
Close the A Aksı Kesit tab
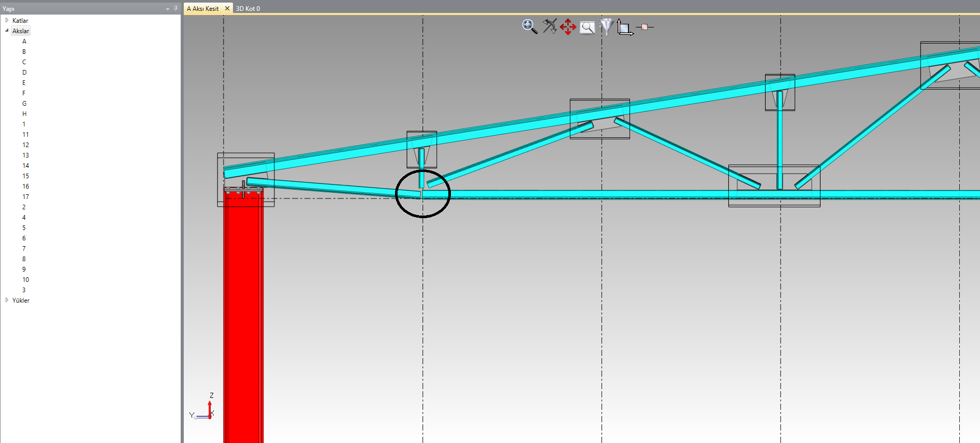tap(227, 8)
